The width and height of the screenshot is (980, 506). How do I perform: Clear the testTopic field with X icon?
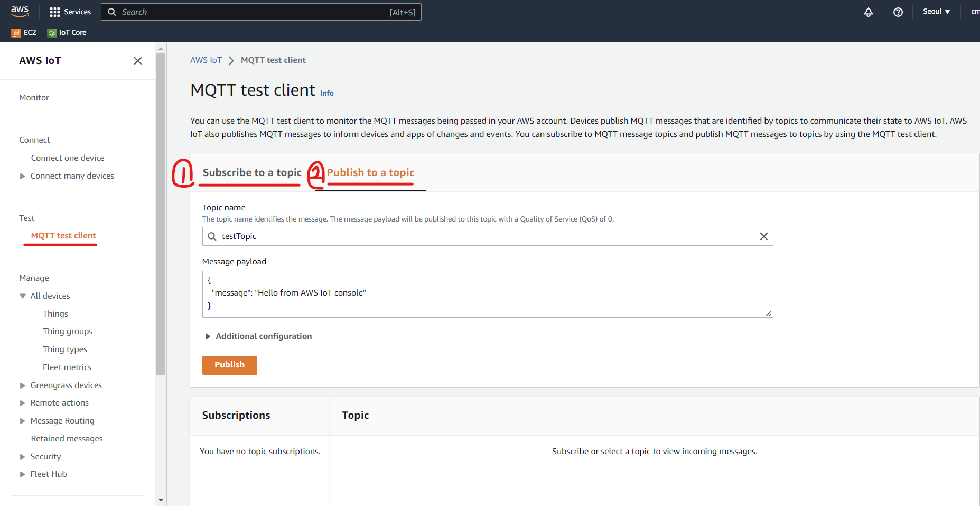point(764,236)
